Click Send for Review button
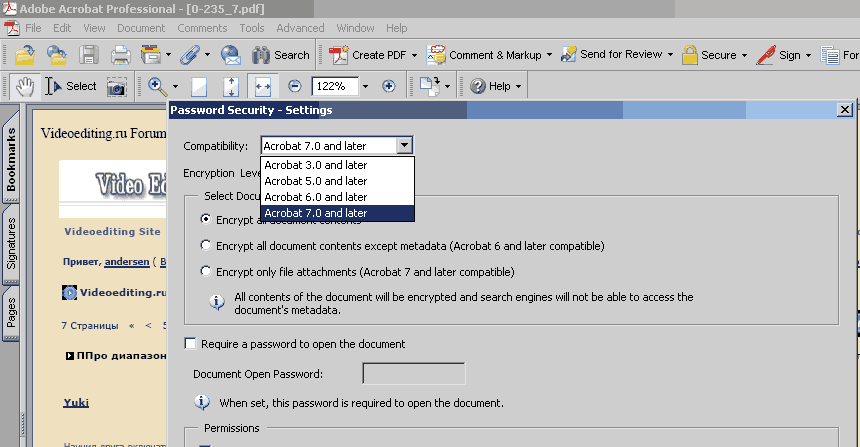This screenshot has width=860, height=447. pyautogui.click(x=612, y=54)
